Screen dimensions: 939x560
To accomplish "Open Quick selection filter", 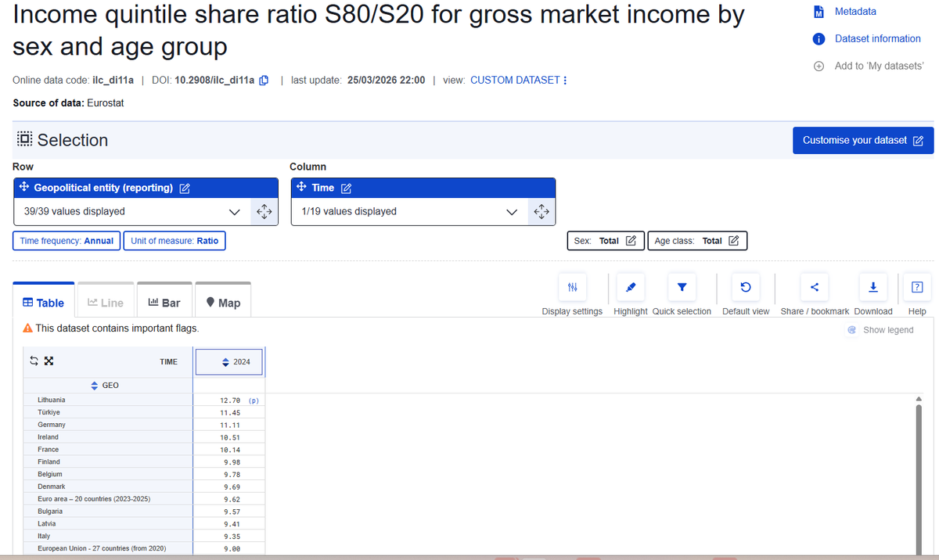I will [x=682, y=288].
